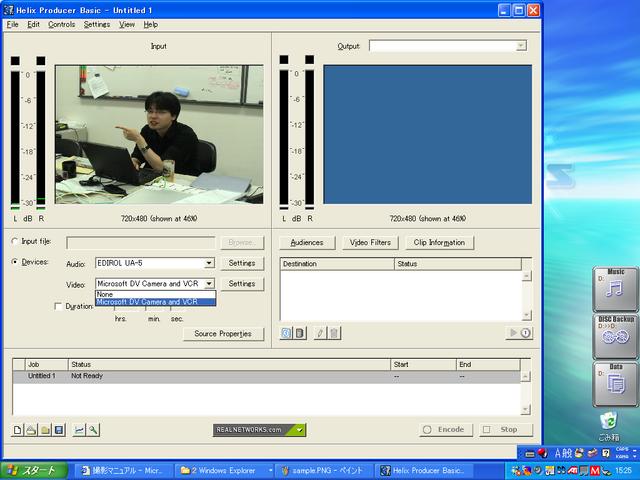The height and width of the screenshot is (480, 640).
Task: Expand the Windows Explorer taskbar group arrow
Action: (270, 471)
